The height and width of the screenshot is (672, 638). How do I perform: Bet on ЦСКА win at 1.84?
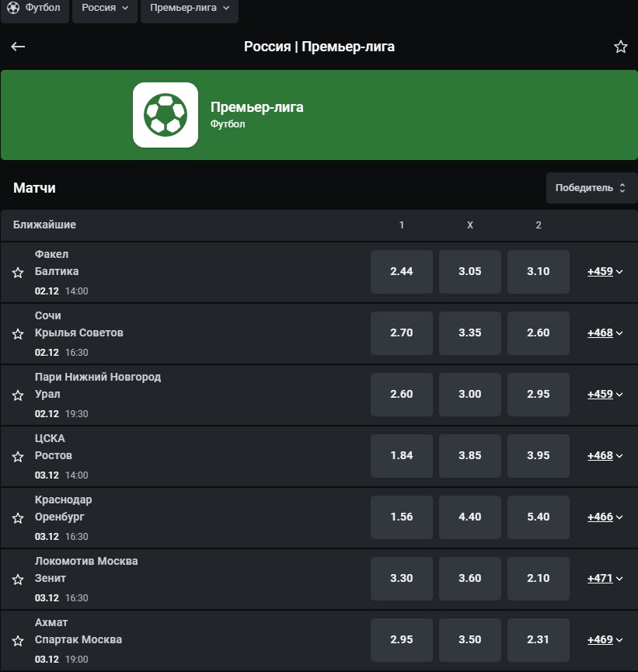(401, 455)
